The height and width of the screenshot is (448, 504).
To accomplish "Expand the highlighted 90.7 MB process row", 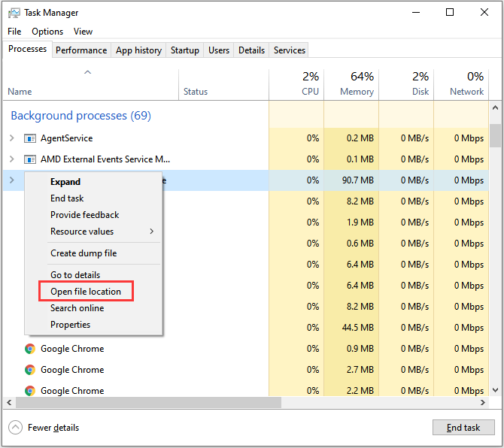I will (12, 180).
